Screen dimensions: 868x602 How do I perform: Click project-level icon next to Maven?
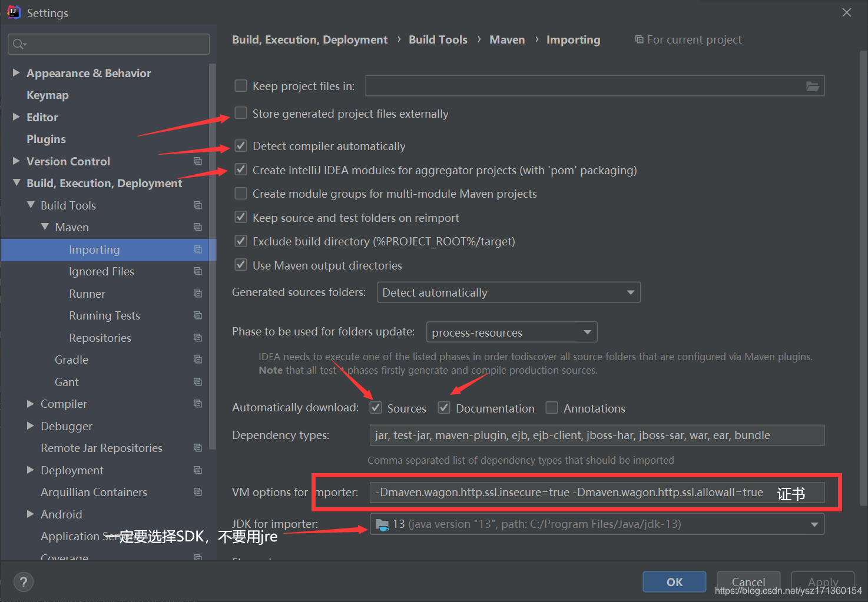198,227
